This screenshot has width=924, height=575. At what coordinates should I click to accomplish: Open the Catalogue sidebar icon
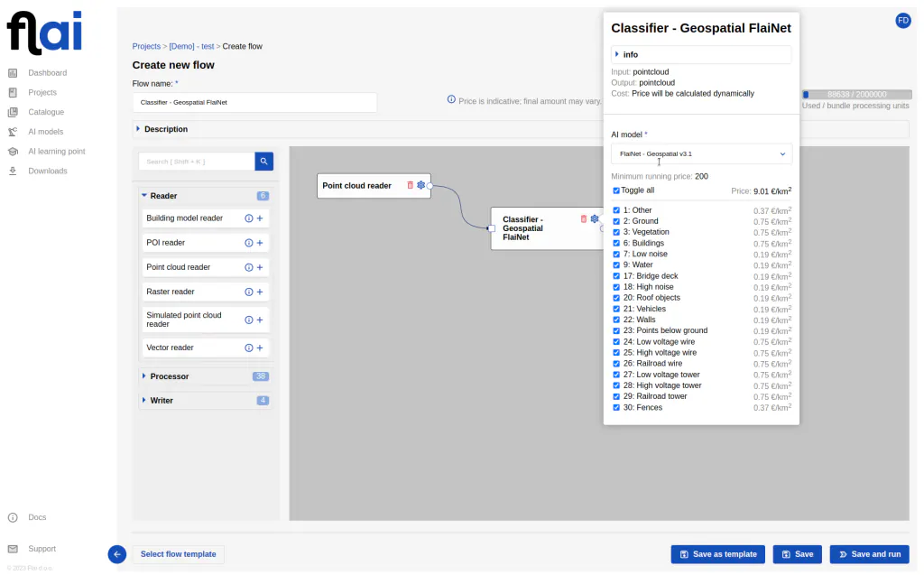tap(13, 112)
